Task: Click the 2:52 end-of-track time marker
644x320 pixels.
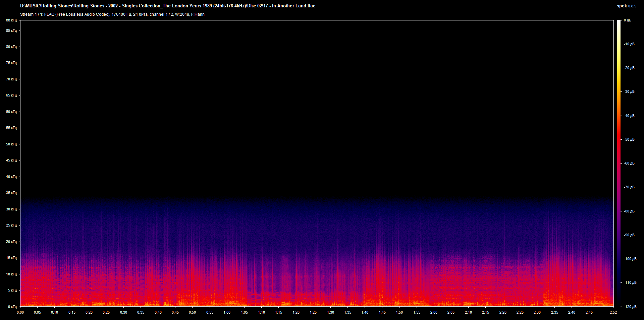Action: 613,312
